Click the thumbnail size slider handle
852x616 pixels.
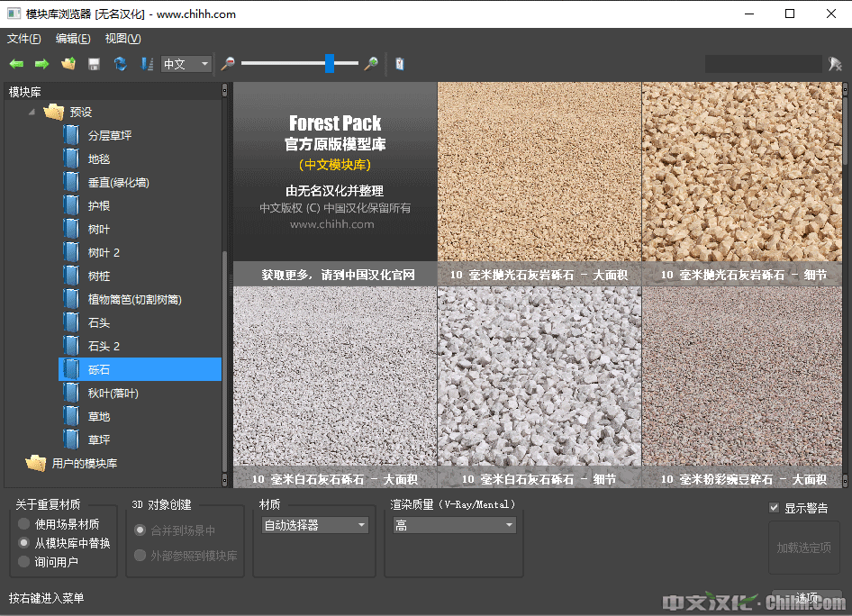pyautogui.click(x=330, y=63)
